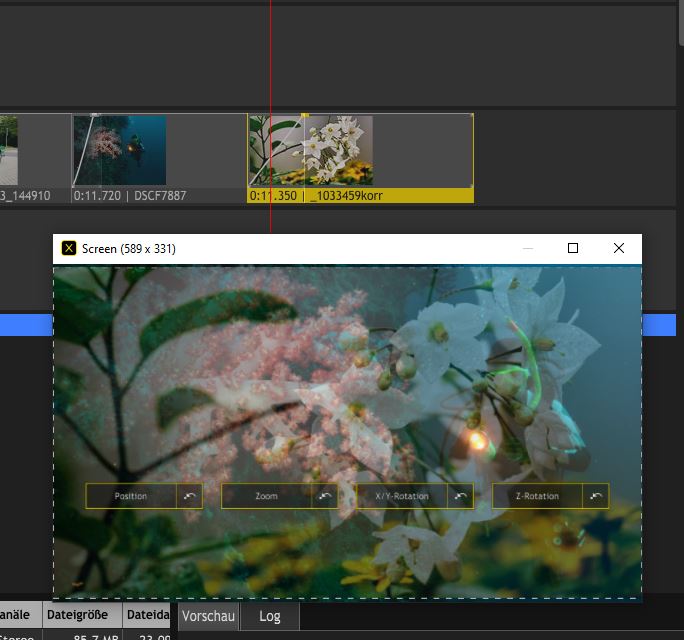This screenshot has height=640, width=684.
Task: Click the Dateigröße column header
Action: (82, 615)
